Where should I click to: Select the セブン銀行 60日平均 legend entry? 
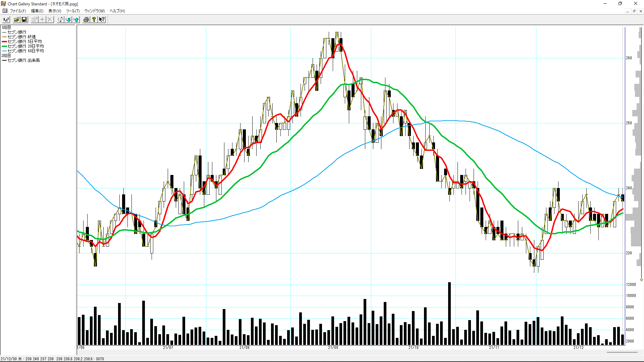[x=25, y=51]
